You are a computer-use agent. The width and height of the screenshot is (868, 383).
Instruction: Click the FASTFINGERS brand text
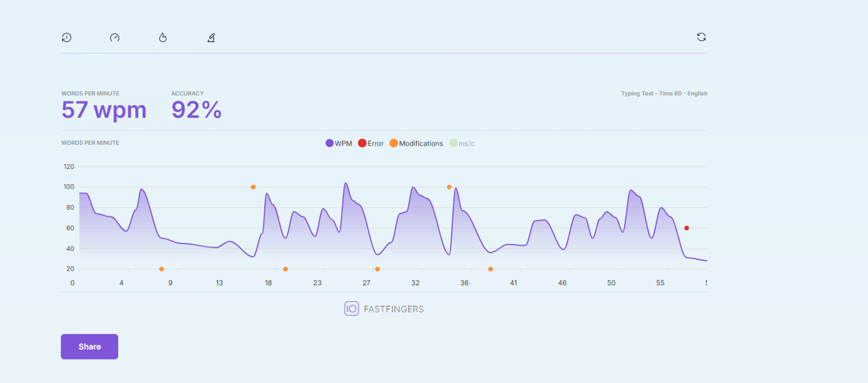(394, 309)
